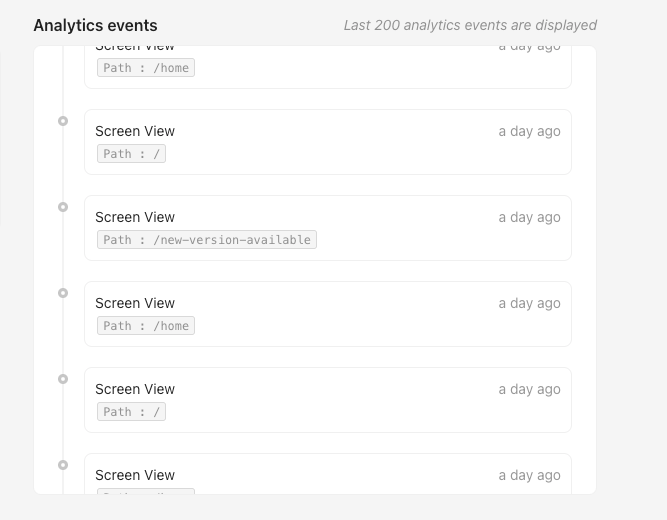Click "Last 200 analytics events are displayed" note
The height and width of the screenshot is (520, 667).
[x=470, y=25]
